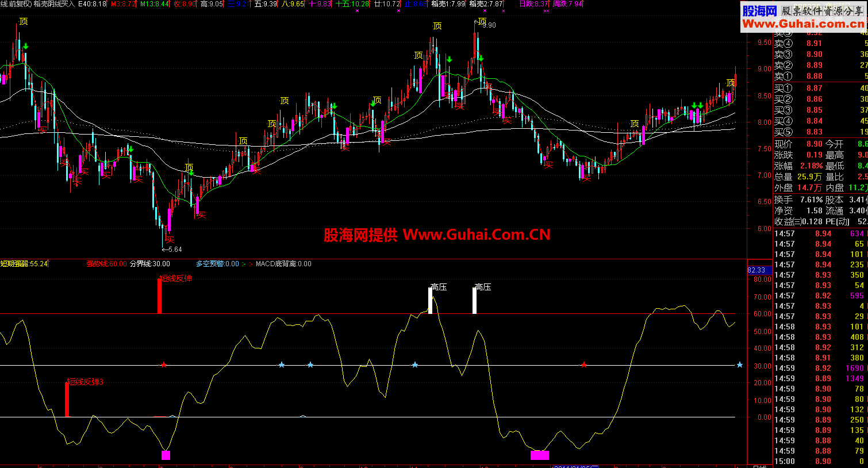Click the 稻壳1:7.99 value
Viewport: 868px width, 468px height.
point(448,4)
